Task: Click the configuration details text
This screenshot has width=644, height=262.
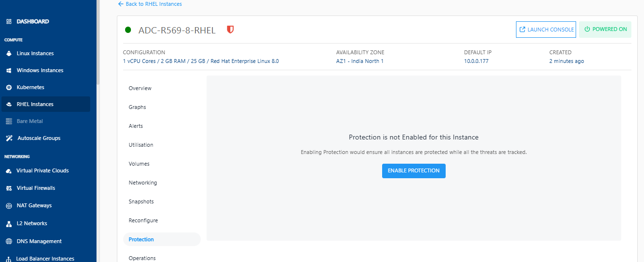Action: coord(201,62)
